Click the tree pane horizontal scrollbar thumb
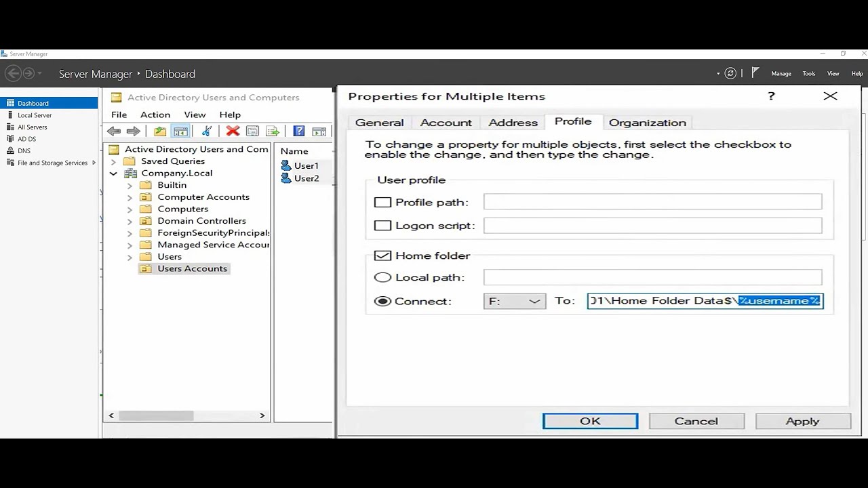The height and width of the screenshot is (488, 868). (155, 415)
